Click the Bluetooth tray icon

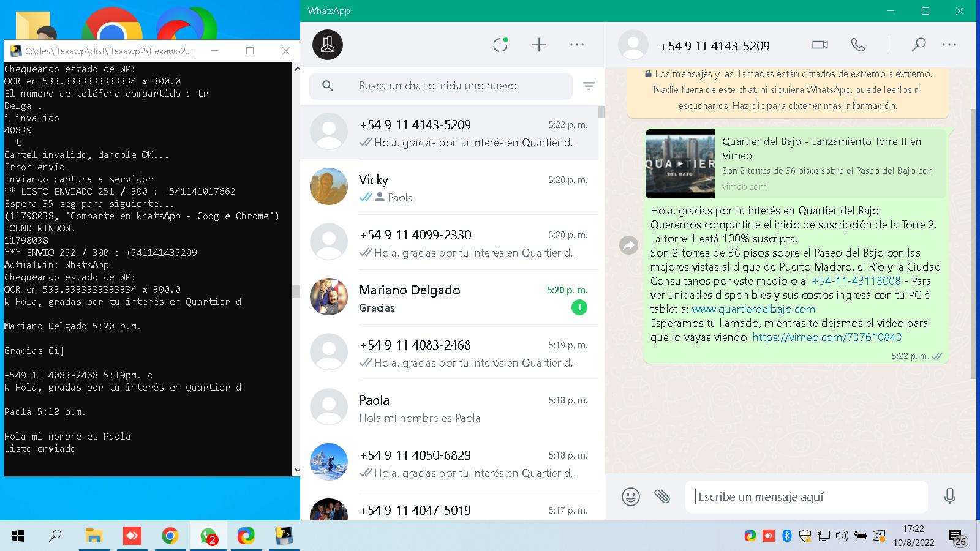click(x=787, y=536)
